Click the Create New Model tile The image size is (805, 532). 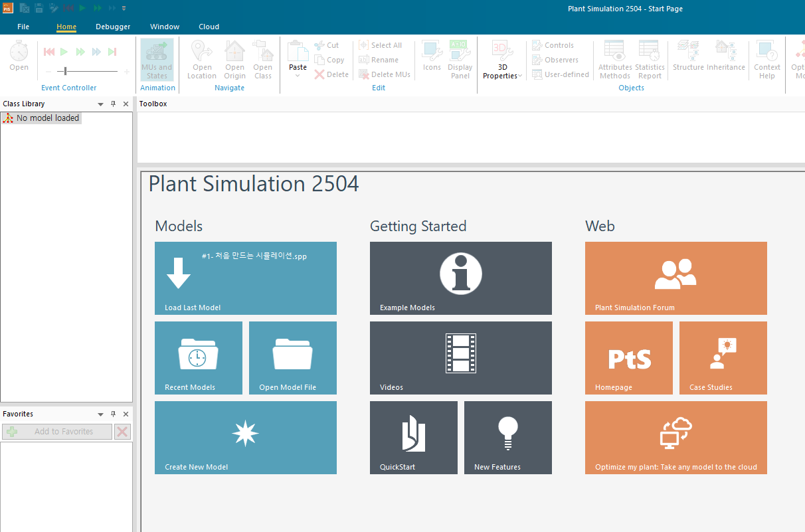[246, 438]
